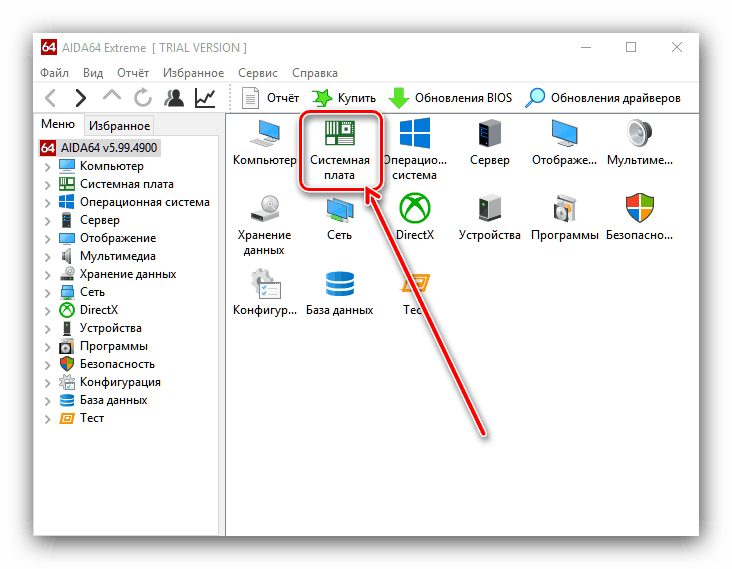This screenshot has width=732, height=569.
Task: Select AIDA64 v5.99.4900 root tree item
Action: point(99,148)
